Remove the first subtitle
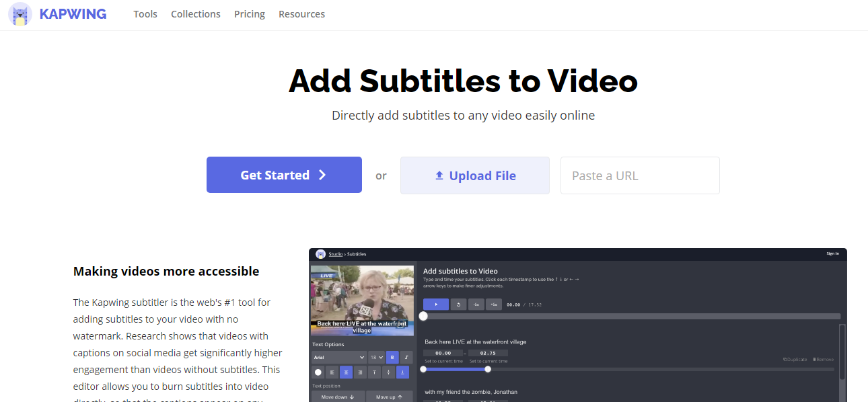 coord(823,360)
